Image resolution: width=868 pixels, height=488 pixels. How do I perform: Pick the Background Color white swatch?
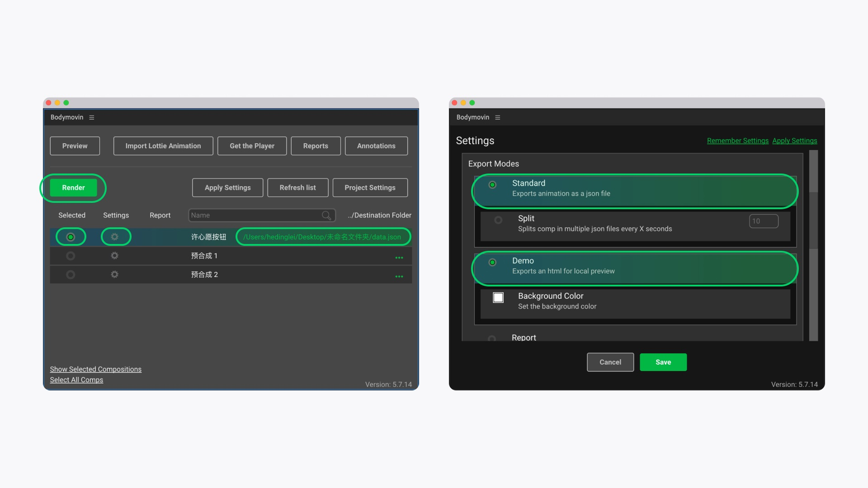click(x=498, y=297)
